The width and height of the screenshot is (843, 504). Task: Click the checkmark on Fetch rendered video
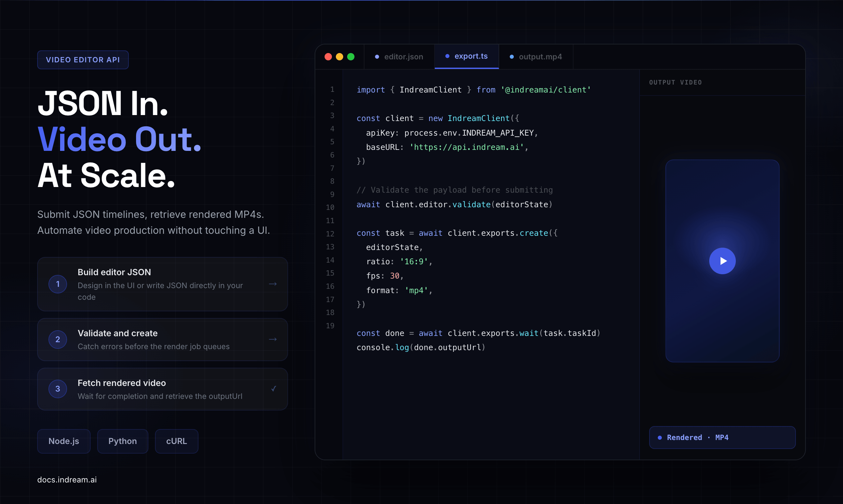[273, 389]
